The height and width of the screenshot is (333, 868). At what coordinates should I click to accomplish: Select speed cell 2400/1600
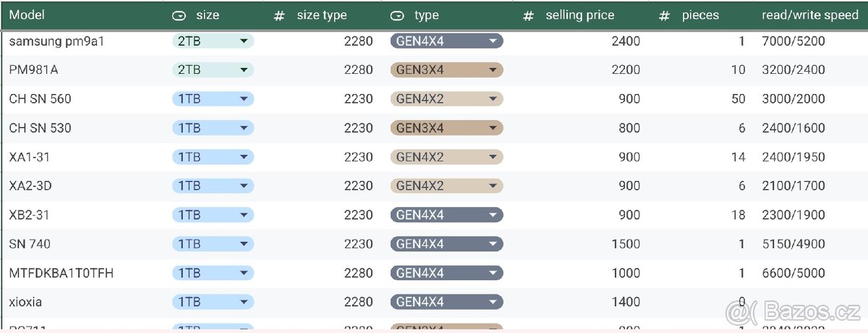point(810,128)
